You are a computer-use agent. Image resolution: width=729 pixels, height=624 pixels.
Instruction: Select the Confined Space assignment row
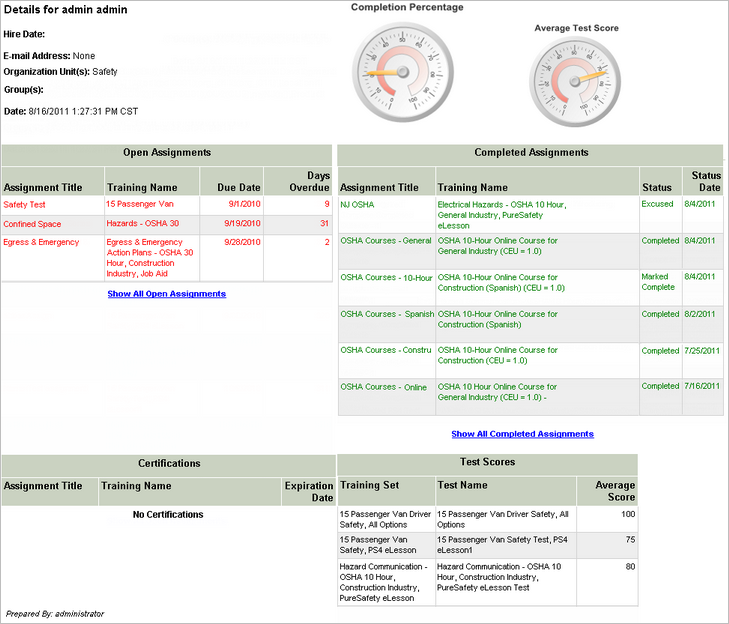click(x=32, y=224)
